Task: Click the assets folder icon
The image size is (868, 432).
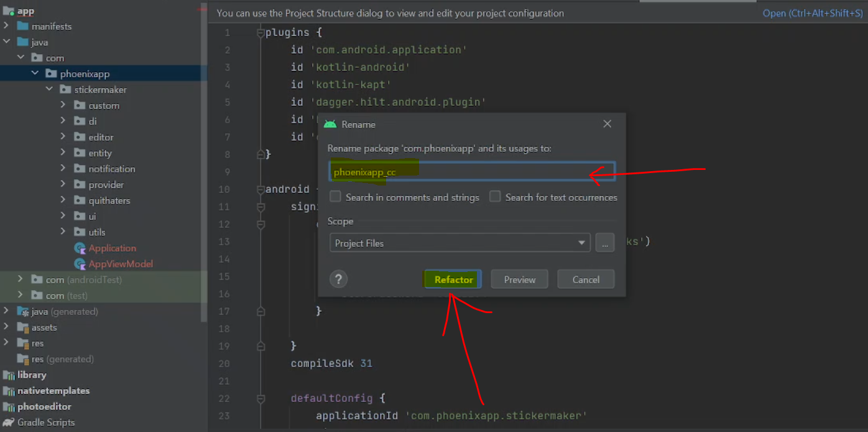Action: pos(23,327)
